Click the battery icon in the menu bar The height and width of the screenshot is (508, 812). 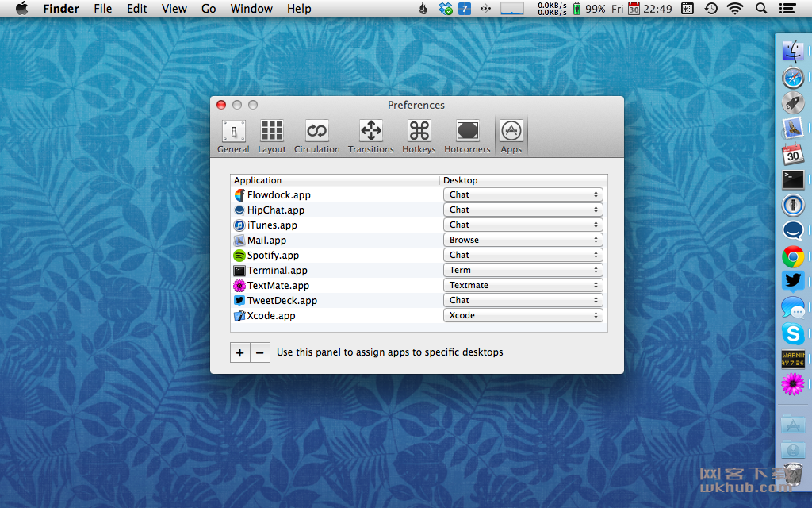[x=576, y=8]
